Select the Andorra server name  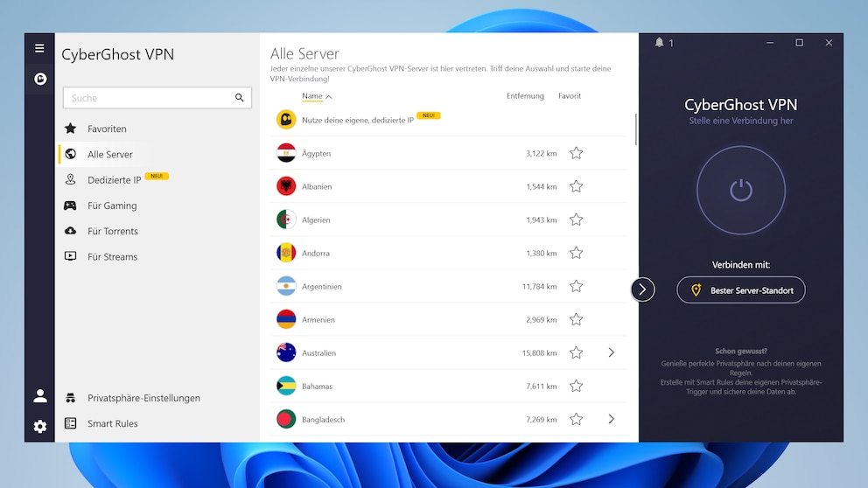click(x=316, y=254)
